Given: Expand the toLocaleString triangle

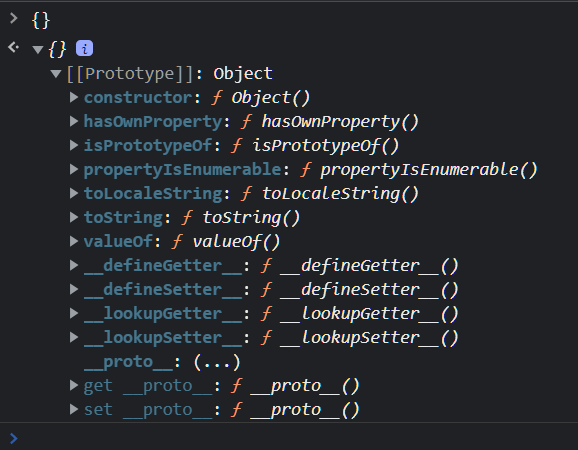Looking at the screenshot, I should (74, 193).
